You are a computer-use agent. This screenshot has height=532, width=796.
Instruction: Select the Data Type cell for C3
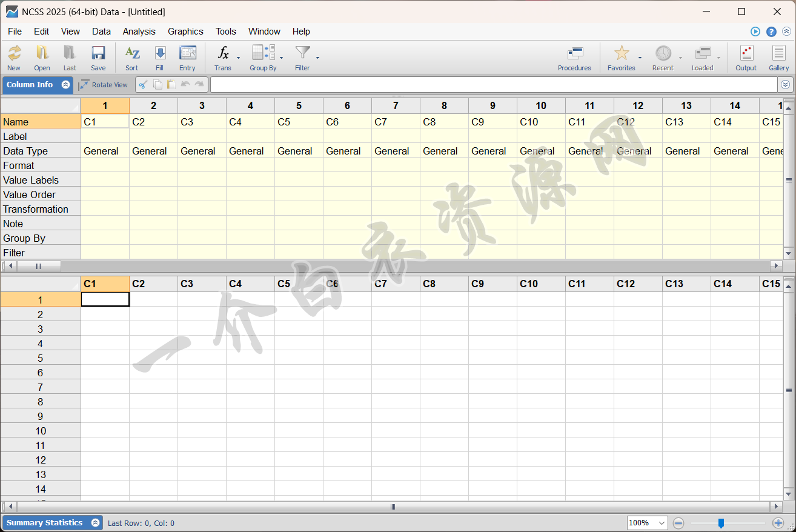pyautogui.click(x=202, y=151)
